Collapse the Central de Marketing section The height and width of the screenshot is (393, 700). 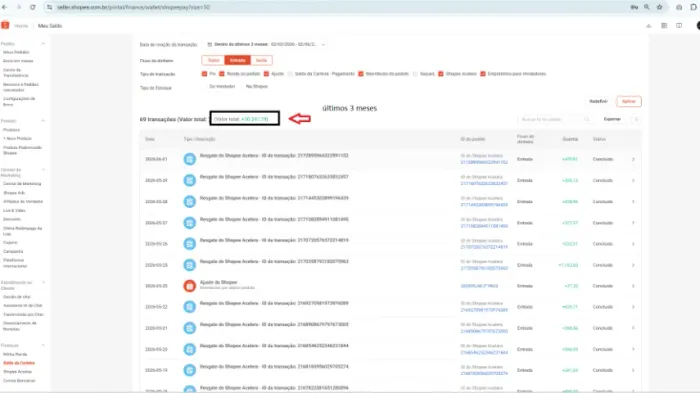[x=43, y=170]
